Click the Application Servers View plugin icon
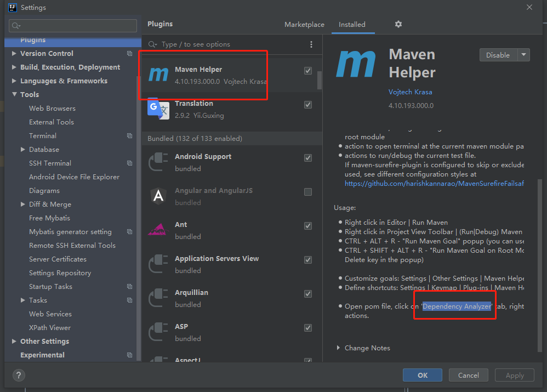 click(158, 264)
